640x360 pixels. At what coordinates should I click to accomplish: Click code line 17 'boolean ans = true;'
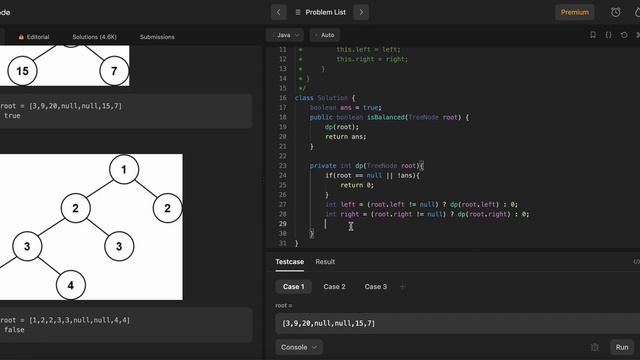[x=345, y=108]
